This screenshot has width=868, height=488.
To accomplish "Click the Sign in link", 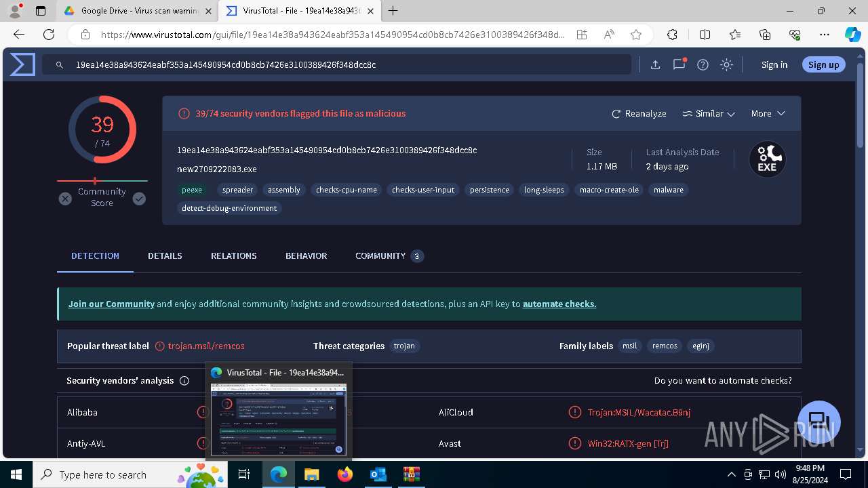I will (774, 64).
